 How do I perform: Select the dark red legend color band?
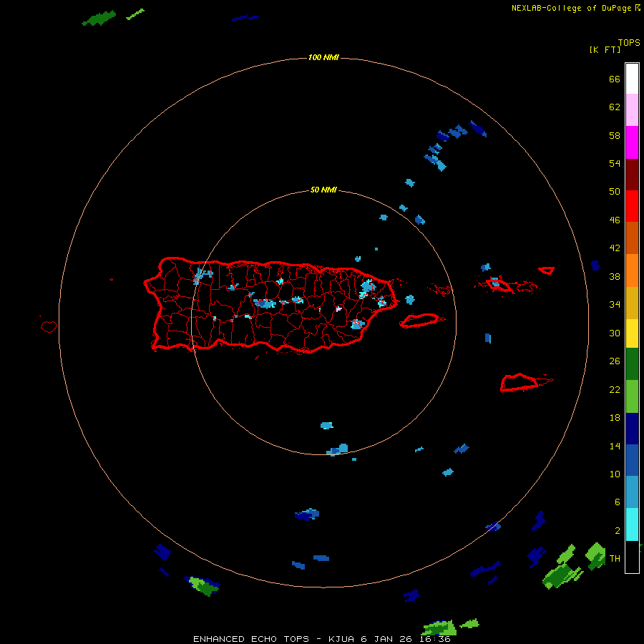632,175
